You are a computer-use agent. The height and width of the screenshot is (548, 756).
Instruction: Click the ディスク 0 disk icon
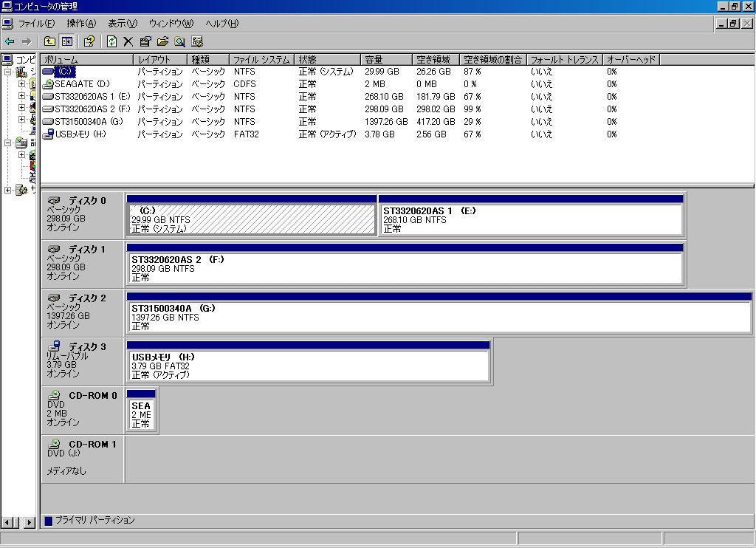pyautogui.click(x=55, y=200)
